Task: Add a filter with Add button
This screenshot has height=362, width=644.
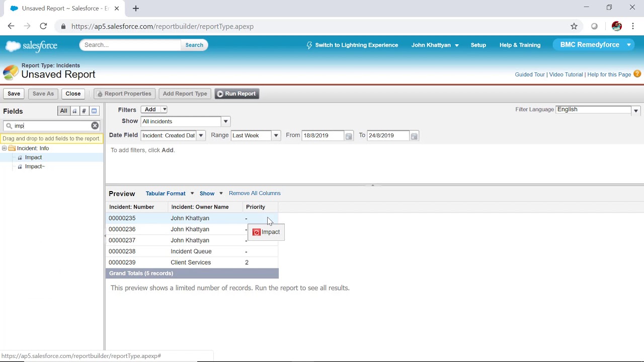Action: point(150,109)
